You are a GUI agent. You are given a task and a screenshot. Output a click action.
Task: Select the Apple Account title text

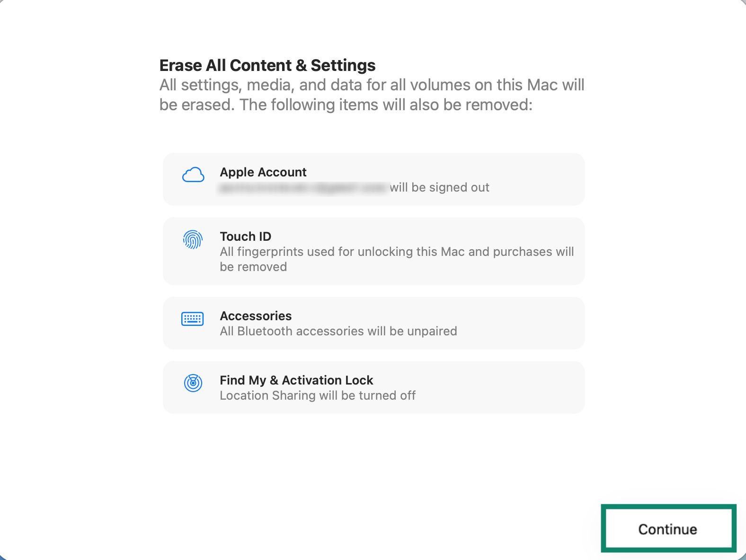coord(263,172)
